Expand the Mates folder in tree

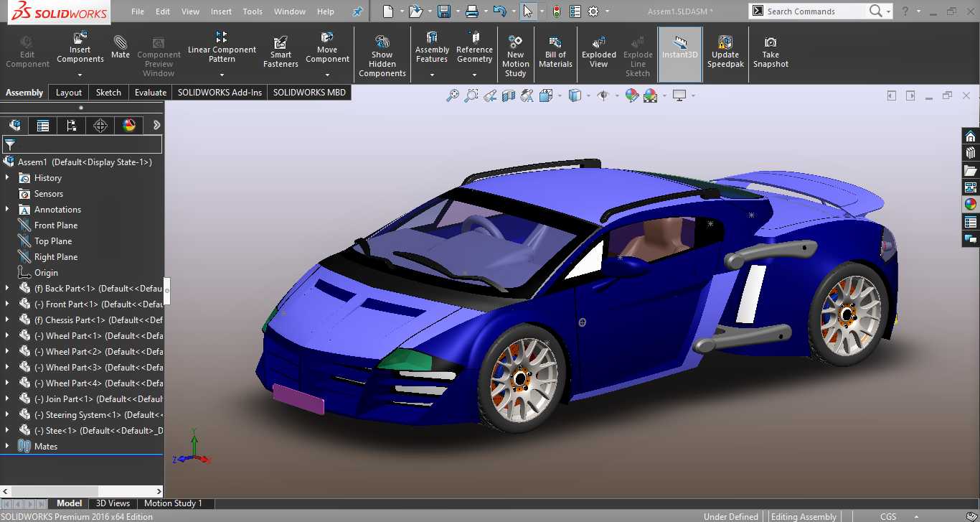(7, 447)
